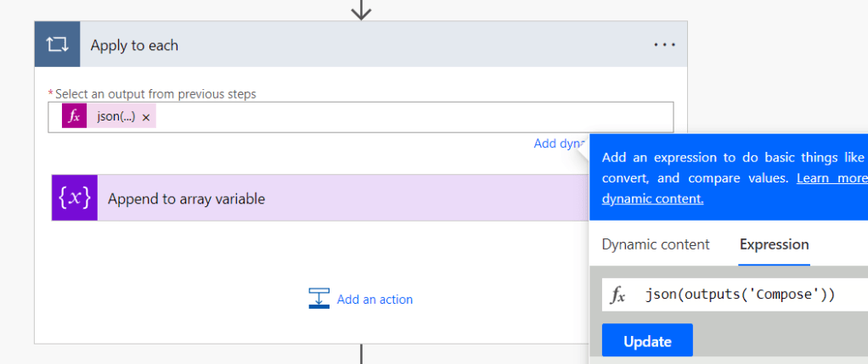The height and width of the screenshot is (364, 868).
Task: Click into the json(outputs('Compose')) expression box
Action: pyautogui.click(x=747, y=295)
